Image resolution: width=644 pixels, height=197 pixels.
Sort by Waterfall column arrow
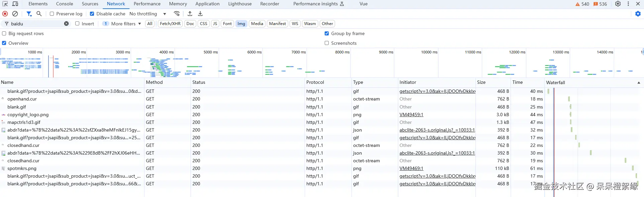tap(639, 82)
